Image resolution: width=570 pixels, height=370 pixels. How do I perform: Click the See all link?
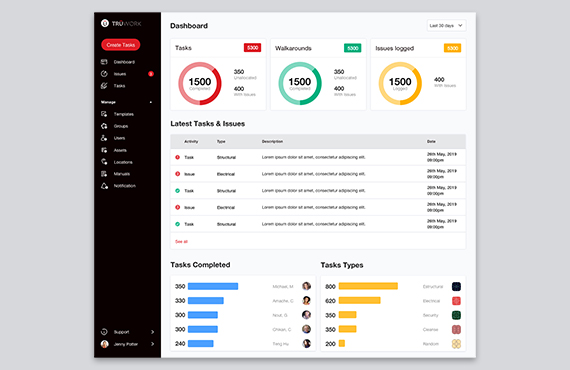pyautogui.click(x=181, y=242)
